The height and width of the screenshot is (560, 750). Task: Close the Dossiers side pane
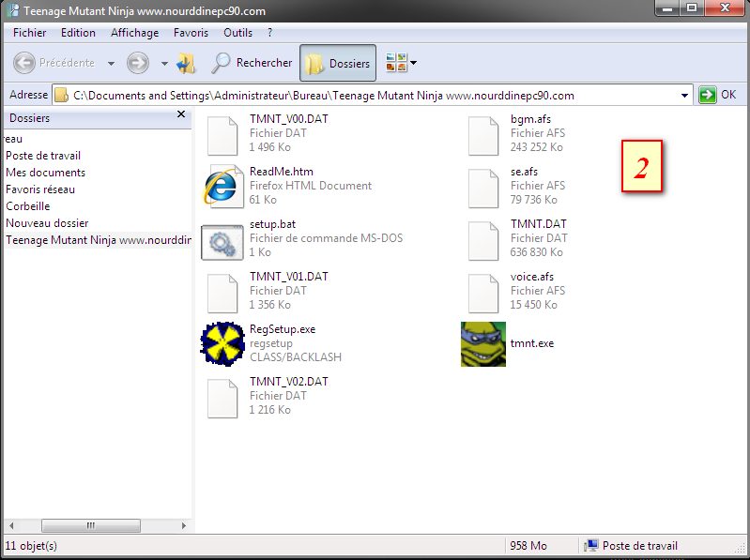(181, 114)
